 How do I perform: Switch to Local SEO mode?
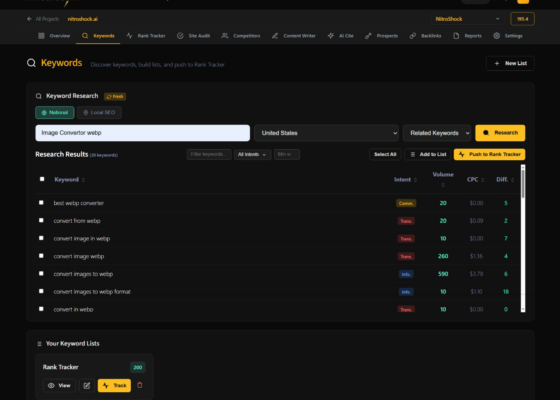(x=99, y=112)
